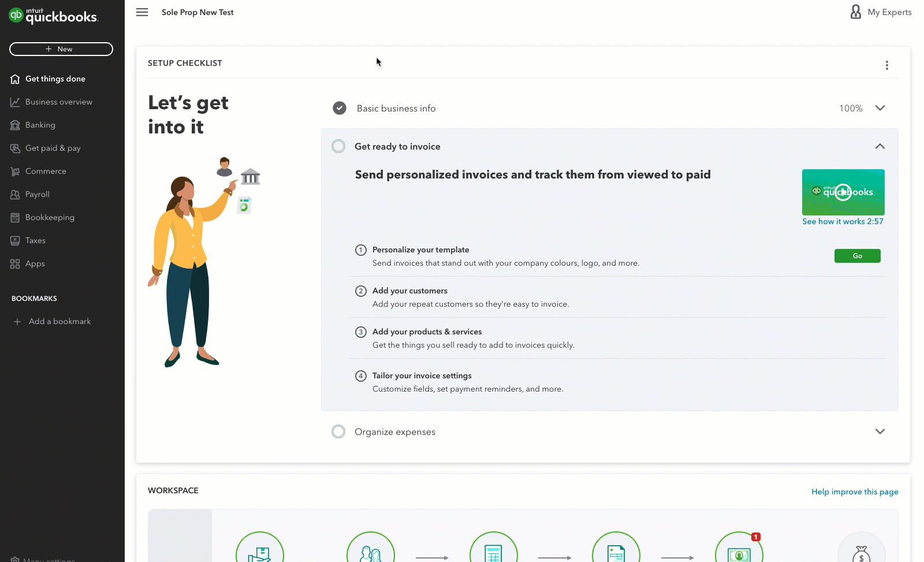Expand the Organize expenses section
The image size is (924, 562).
(880, 431)
